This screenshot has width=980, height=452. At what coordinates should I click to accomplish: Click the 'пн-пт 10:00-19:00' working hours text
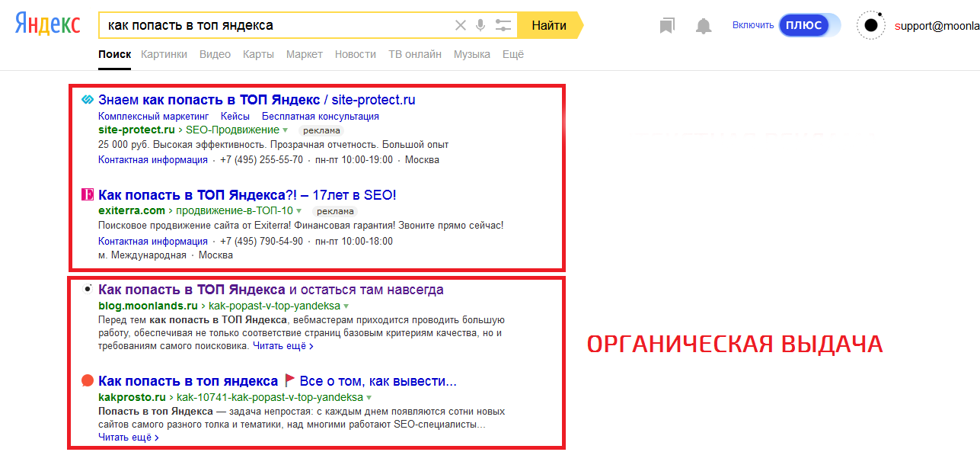click(354, 160)
